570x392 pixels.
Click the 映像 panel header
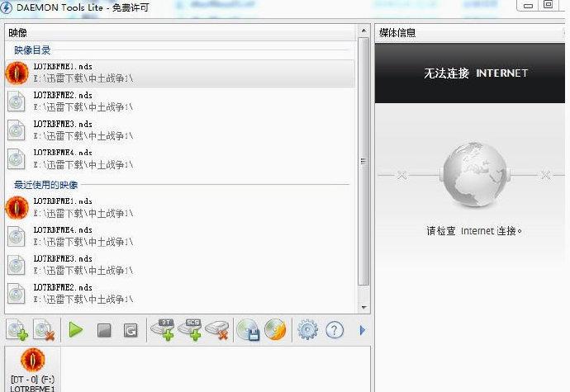coord(180,33)
